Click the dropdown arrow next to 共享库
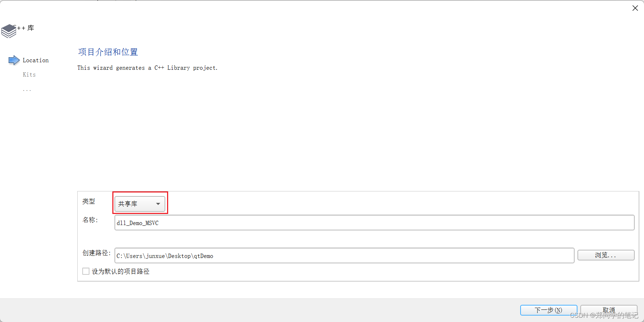The height and width of the screenshot is (322, 644). pyautogui.click(x=158, y=204)
